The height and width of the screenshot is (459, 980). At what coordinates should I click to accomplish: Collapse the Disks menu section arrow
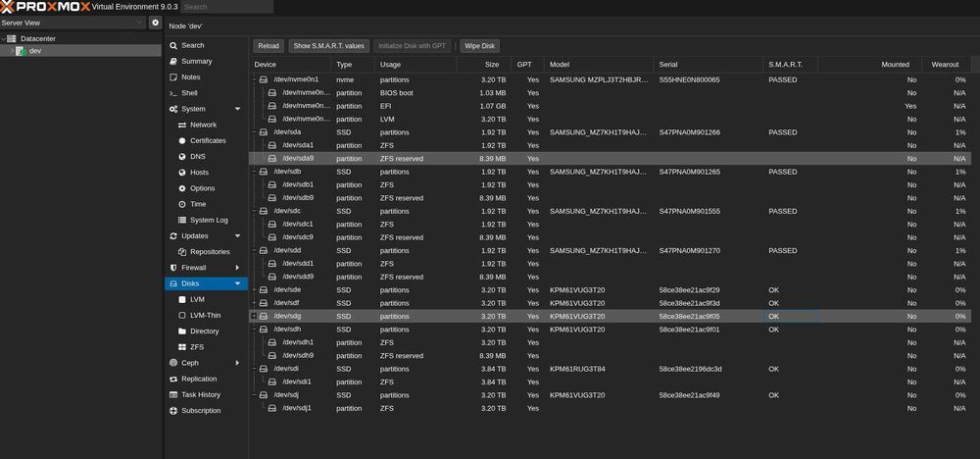tap(237, 283)
